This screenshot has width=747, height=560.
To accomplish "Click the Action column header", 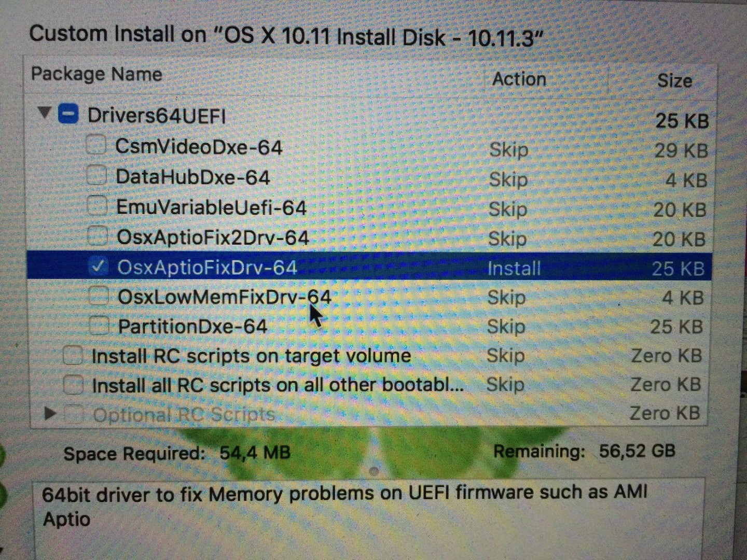I will click(x=519, y=79).
